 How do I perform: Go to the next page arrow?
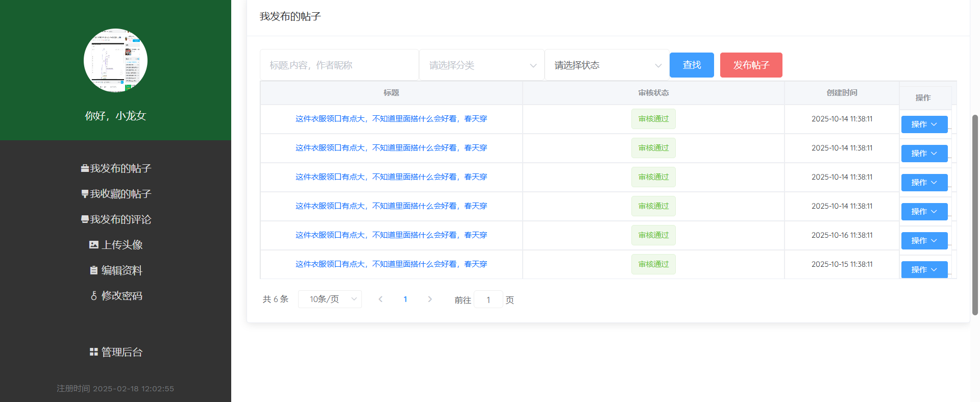(x=430, y=299)
